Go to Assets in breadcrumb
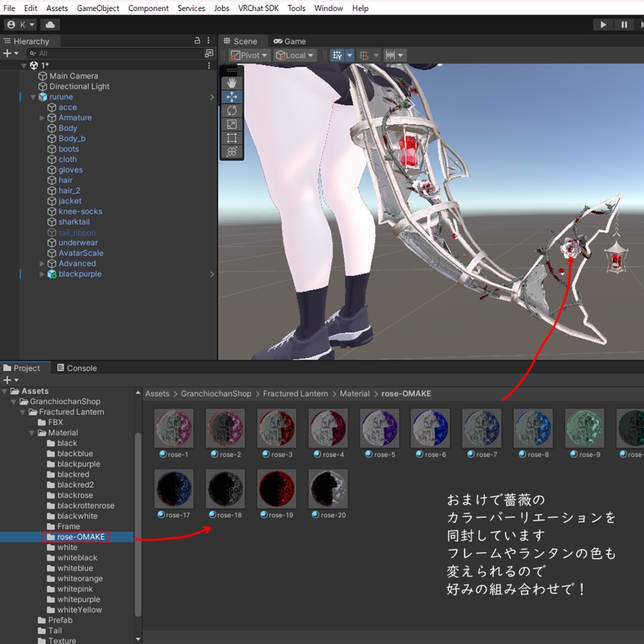 tap(157, 394)
